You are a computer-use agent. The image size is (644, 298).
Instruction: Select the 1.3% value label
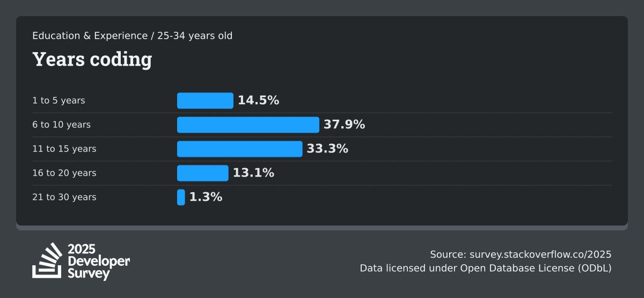pyautogui.click(x=206, y=197)
